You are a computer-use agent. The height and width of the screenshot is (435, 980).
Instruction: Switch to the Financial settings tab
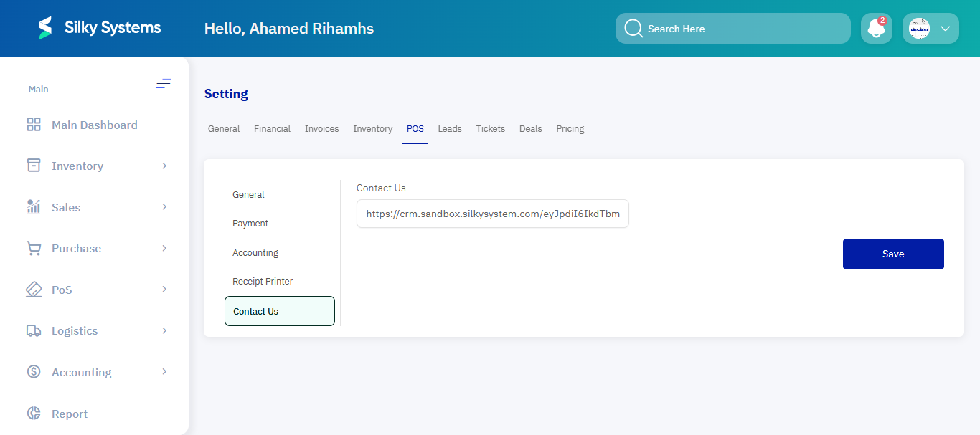(272, 128)
